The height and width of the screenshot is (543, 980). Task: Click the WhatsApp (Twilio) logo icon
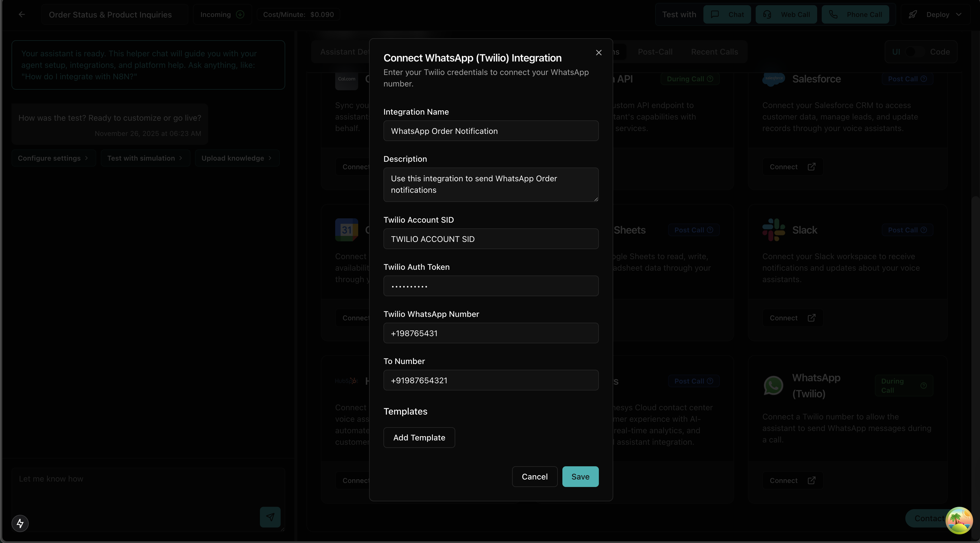point(773,386)
